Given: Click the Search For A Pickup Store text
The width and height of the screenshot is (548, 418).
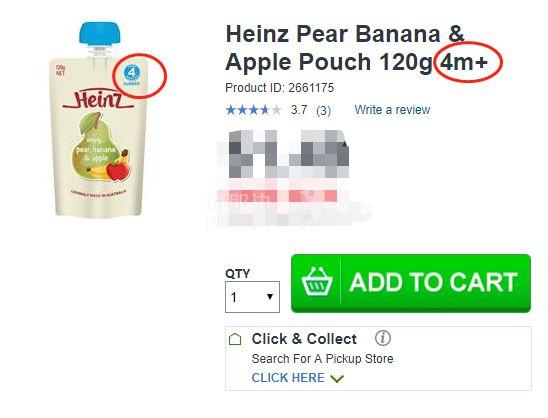Looking at the screenshot, I should [322, 359].
